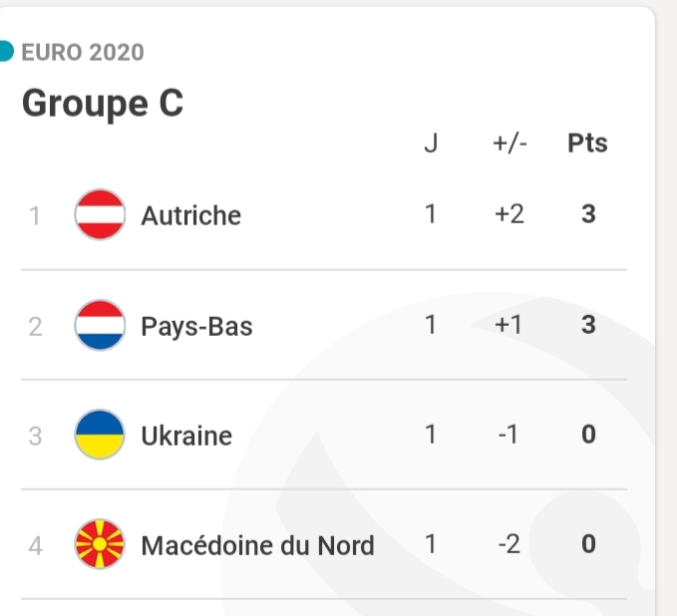Click the +/- column header

(509, 144)
